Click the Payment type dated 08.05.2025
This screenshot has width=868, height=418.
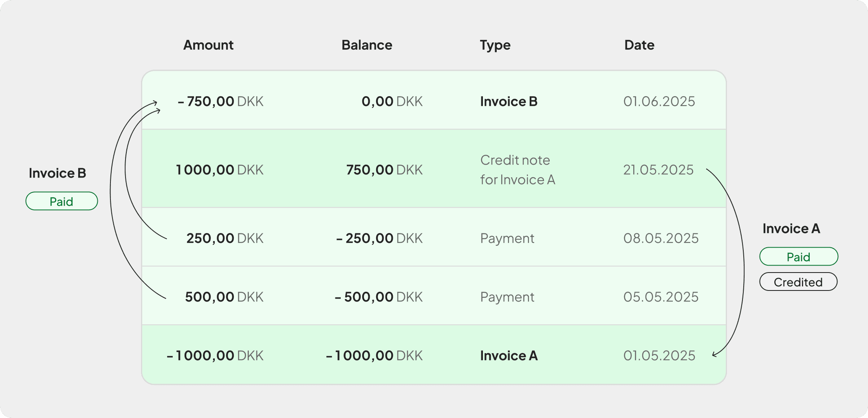(507, 238)
